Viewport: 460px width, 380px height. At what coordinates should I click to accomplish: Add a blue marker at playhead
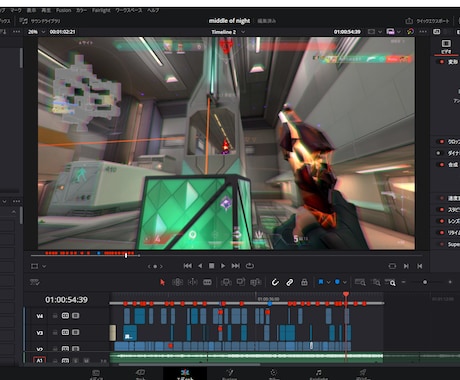pyautogui.click(x=337, y=282)
